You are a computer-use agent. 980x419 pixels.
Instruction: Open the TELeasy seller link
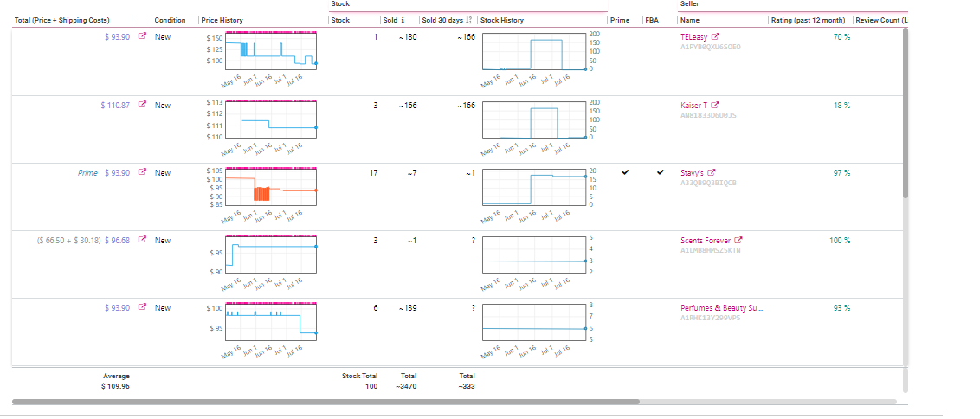coord(693,37)
